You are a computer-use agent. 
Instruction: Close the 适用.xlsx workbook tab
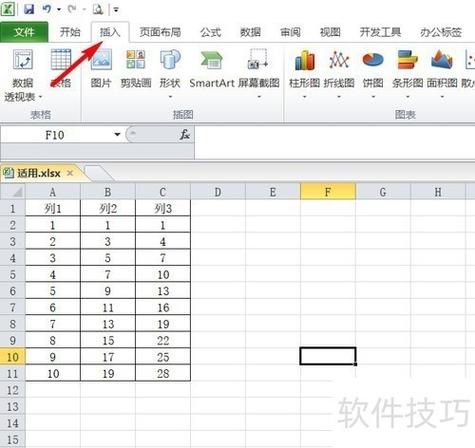70,173
